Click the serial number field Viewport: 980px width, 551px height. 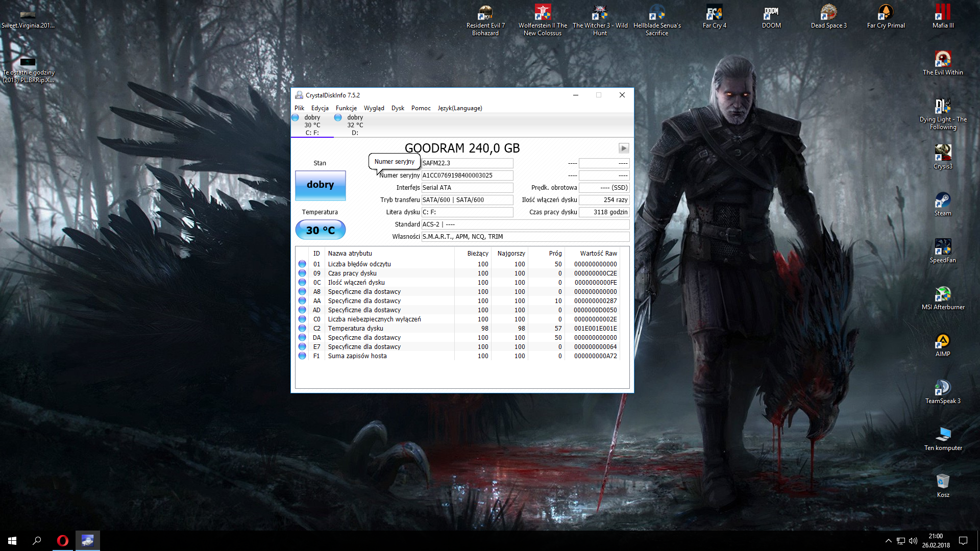467,176
